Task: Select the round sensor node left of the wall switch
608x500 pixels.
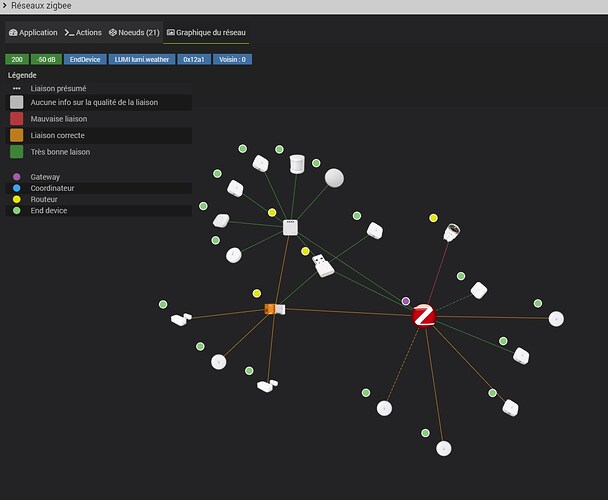Action: pyautogui.click(x=234, y=255)
